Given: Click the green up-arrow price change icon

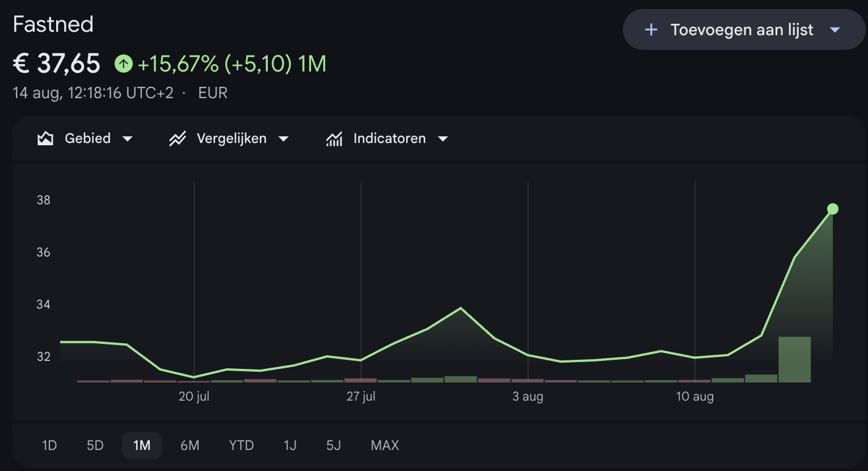Looking at the screenshot, I should [x=124, y=64].
